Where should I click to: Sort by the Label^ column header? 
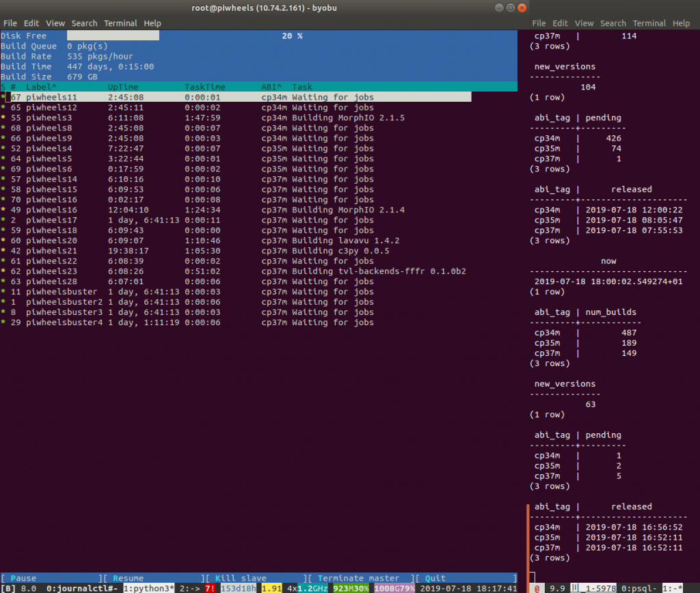41,87
